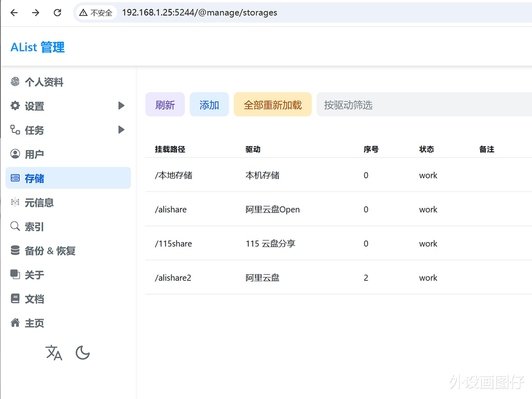Click the grid icon beside 元信息
532x399 pixels.
point(15,202)
